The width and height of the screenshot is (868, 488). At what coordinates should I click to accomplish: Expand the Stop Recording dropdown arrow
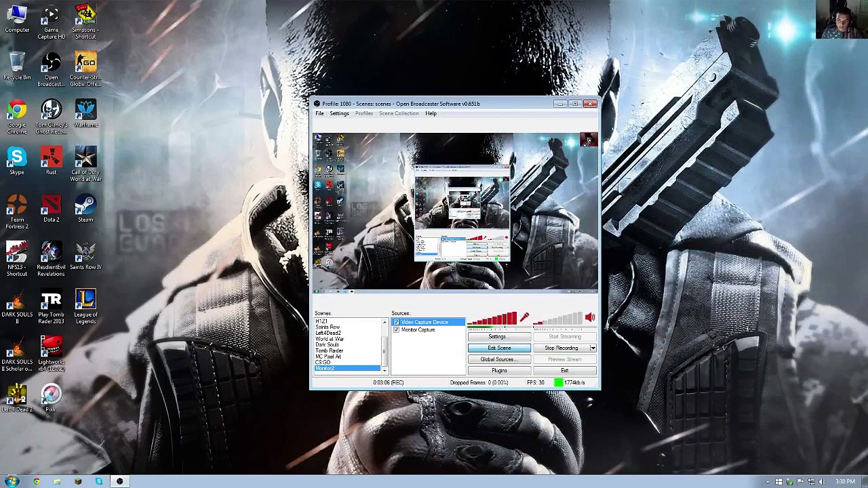593,348
